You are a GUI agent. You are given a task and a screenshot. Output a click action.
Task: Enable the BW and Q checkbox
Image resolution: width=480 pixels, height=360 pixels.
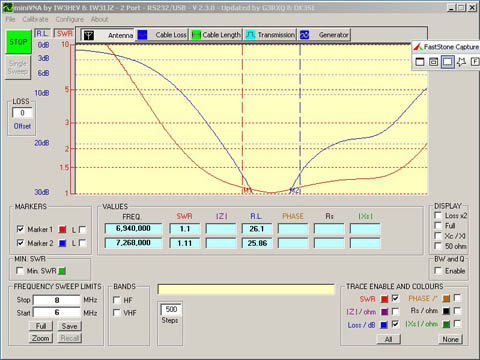[438, 270]
